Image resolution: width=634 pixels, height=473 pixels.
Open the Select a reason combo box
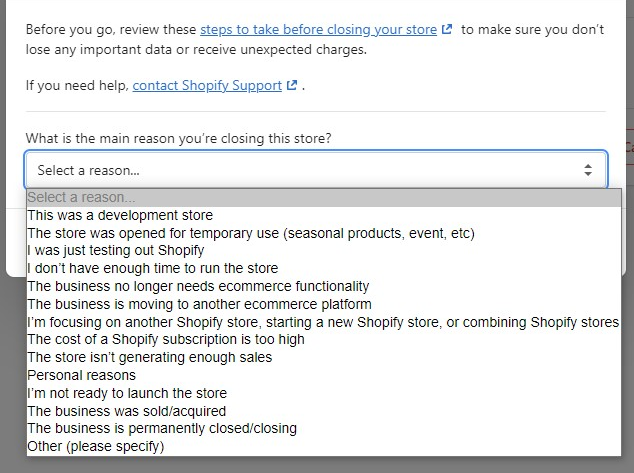(x=316, y=170)
